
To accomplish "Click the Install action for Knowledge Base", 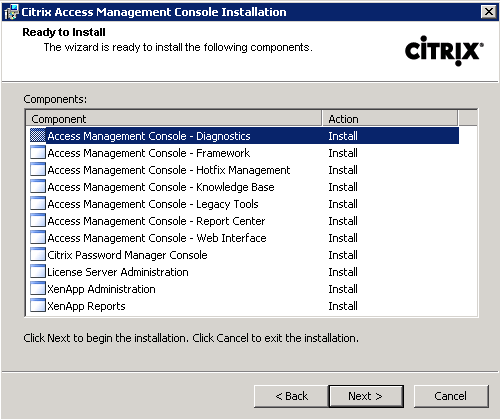I will pyautogui.click(x=343, y=187).
